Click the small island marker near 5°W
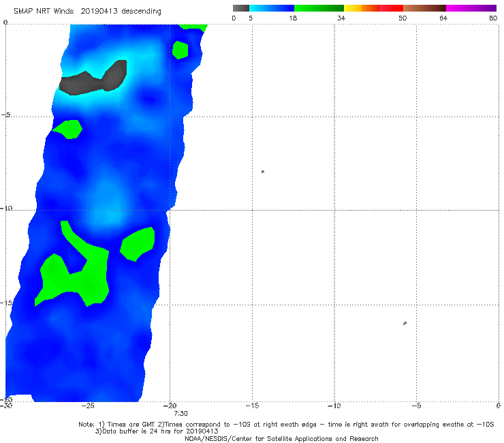This screenshot has height=443, width=504. [x=405, y=323]
